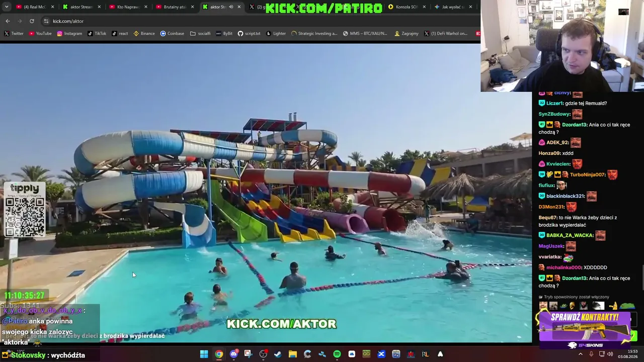Screen dimensions: 644x362
Task: Close the active audio-playing aktor tab
Action: (239, 7)
